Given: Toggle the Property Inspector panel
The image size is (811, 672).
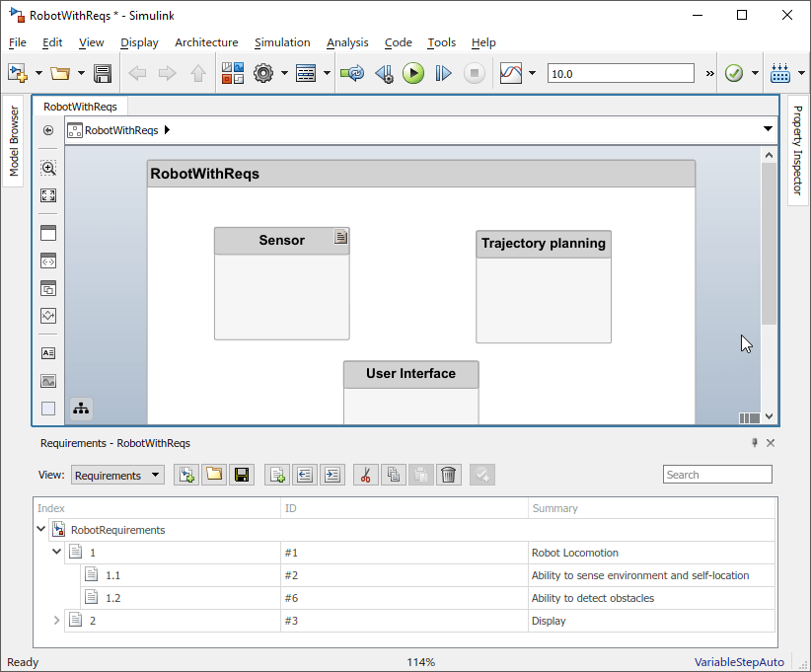Looking at the screenshot, I should click(797, 158).
